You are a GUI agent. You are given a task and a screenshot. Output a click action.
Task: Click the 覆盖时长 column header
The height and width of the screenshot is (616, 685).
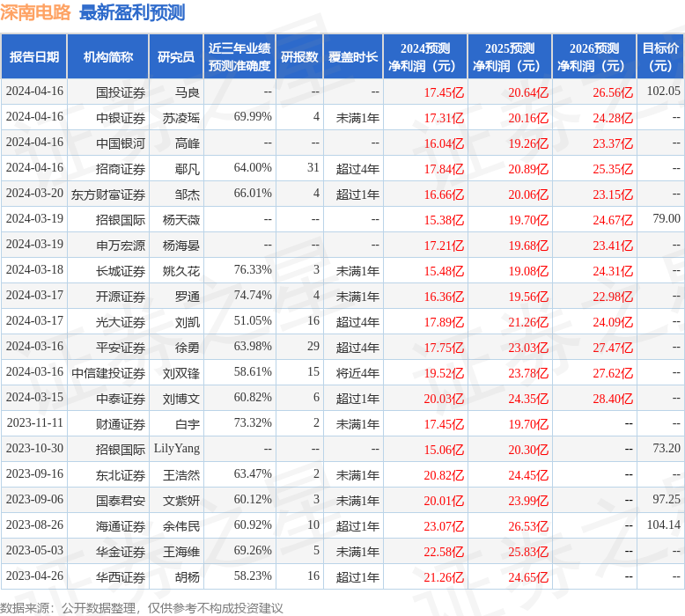(x=353, y=56)
